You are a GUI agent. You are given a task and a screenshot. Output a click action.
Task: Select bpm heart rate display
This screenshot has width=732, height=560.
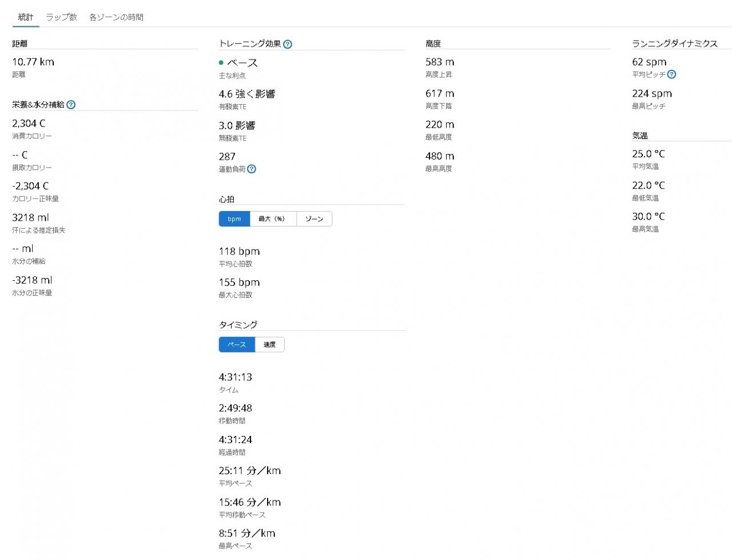(234, 219)
